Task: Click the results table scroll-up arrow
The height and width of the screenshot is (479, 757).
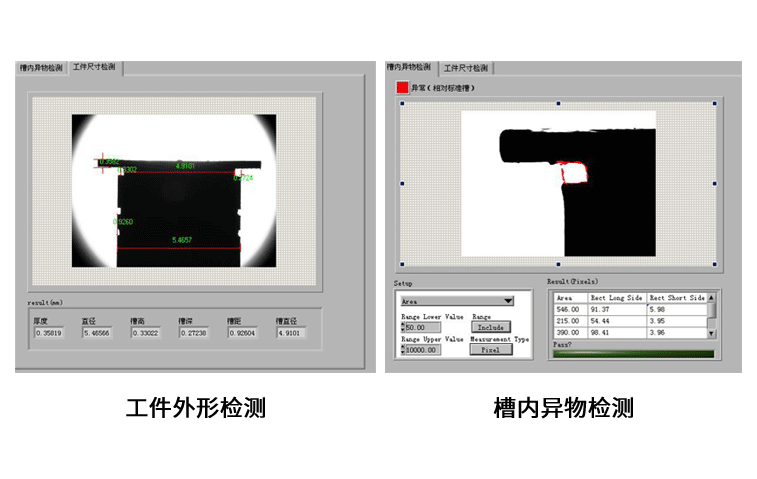Action: click(712, 298)
